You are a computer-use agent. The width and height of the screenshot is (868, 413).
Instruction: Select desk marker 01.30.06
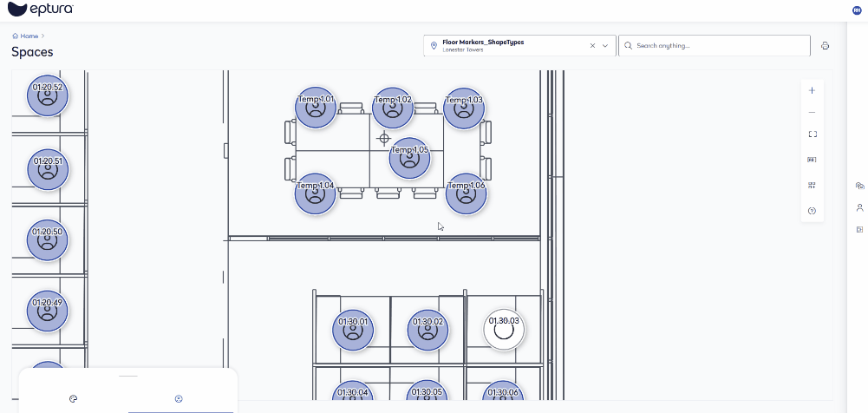[503, 390]
